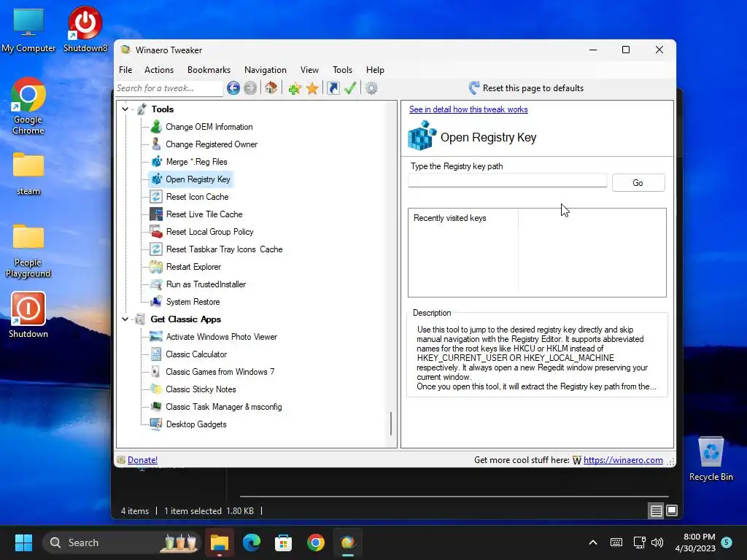The image size is (747, 560).
Task: Select the Recycle Bin desktop icon
Action: tap(711, 459)
